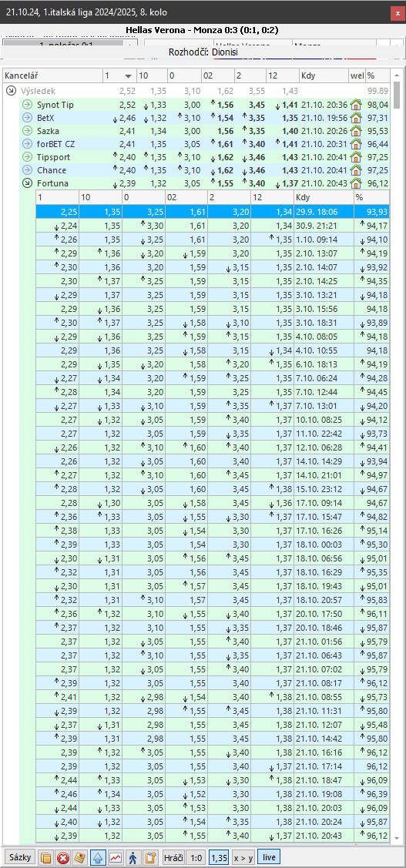This screenshot has height=868, width=406.
Task: Click the Hráči button
Action: 173,857
